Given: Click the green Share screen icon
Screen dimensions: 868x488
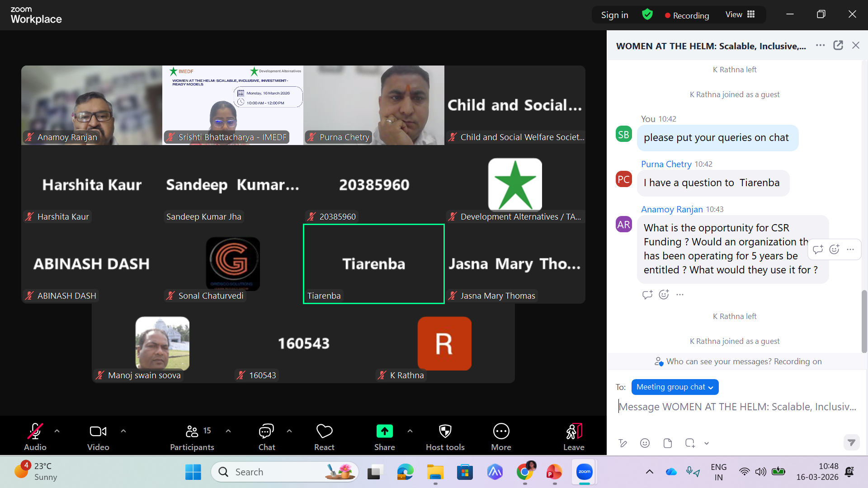Looking at the screenshot, I should (384, 432).
